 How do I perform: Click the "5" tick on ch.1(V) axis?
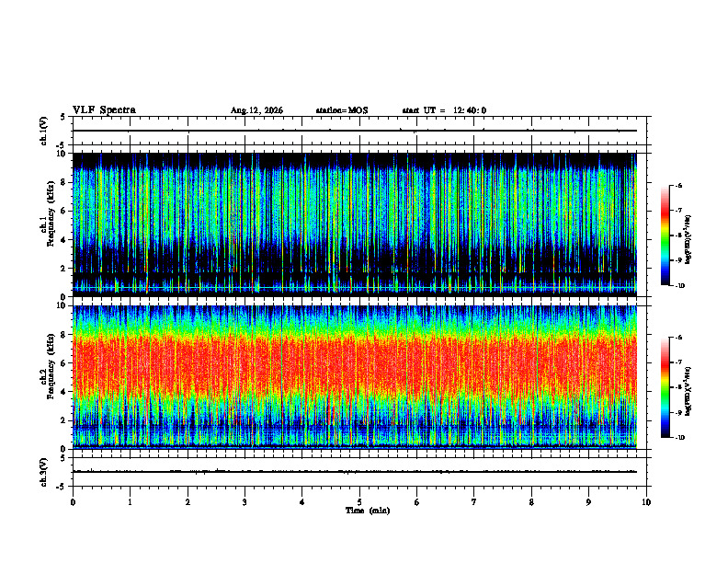63,117
